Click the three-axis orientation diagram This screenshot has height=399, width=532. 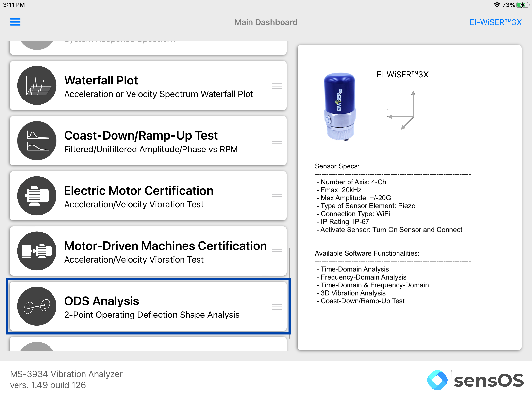click(402, 110)
